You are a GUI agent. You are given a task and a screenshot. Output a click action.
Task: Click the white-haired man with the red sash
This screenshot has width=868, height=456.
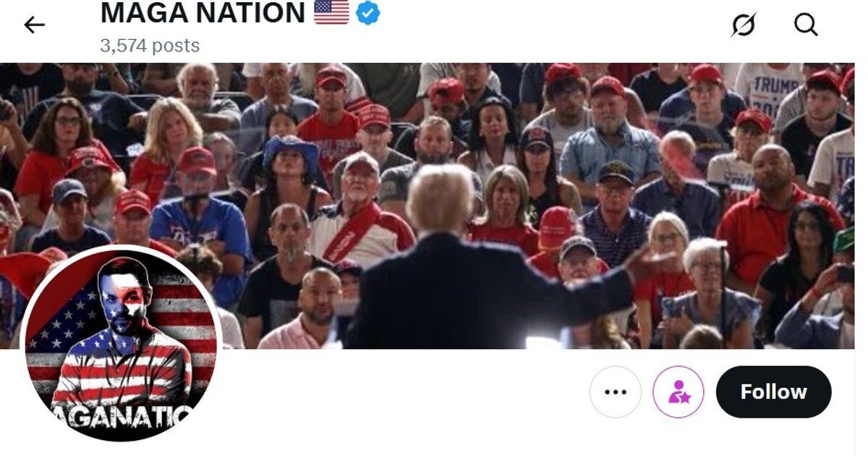359,212
